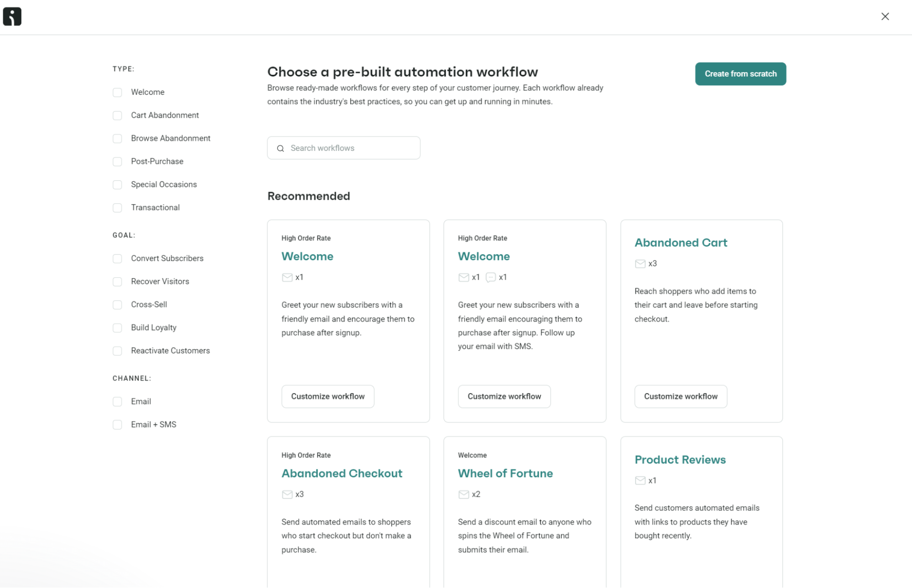The width and height of the screenshot is (912, 588).
Task: Click the Create from scratch button
Action: coord(740,73)
